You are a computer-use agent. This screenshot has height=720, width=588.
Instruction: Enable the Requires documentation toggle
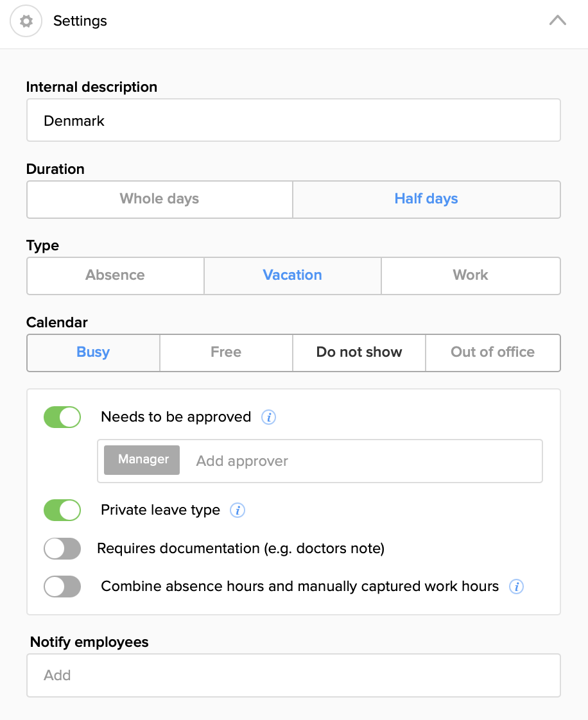[x=62, y=549]
